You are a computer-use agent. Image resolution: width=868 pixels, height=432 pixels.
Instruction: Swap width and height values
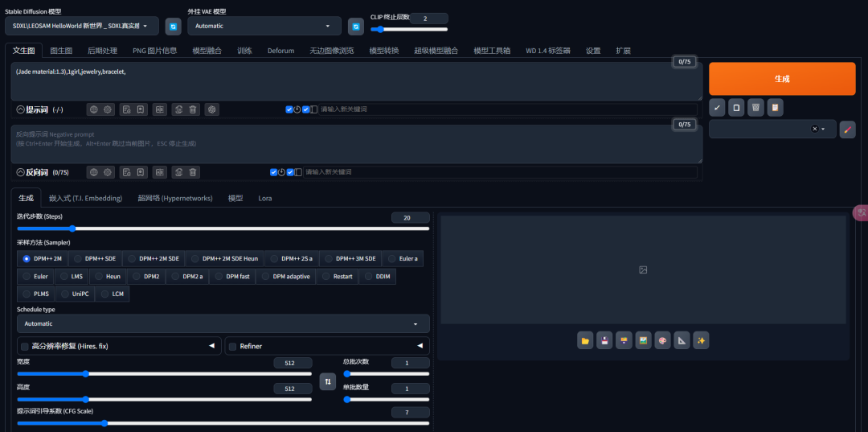tap(328, 381)
